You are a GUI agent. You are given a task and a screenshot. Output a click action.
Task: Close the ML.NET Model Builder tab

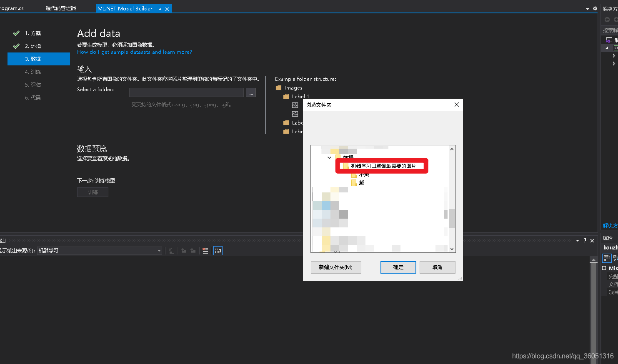click(167, 9)
